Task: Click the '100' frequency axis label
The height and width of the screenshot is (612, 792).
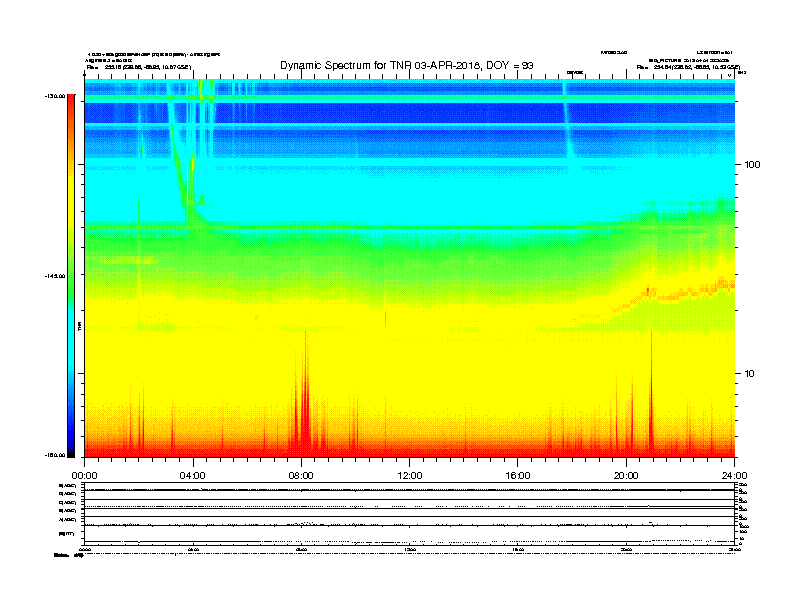Action: tap(752, 165)
